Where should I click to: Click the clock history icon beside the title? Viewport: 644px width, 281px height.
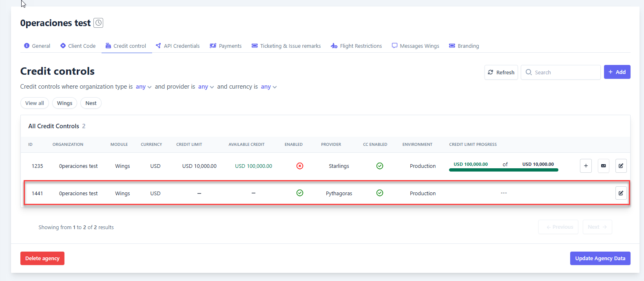point(98,23)
